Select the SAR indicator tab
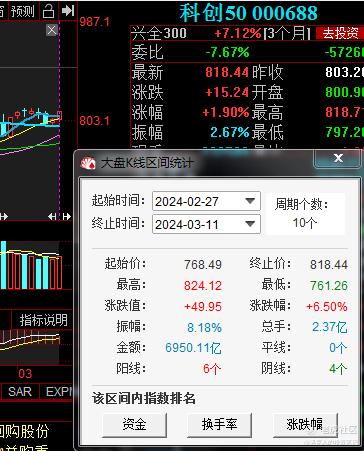This screenshot has height=451, width=364. coord(20,391)
